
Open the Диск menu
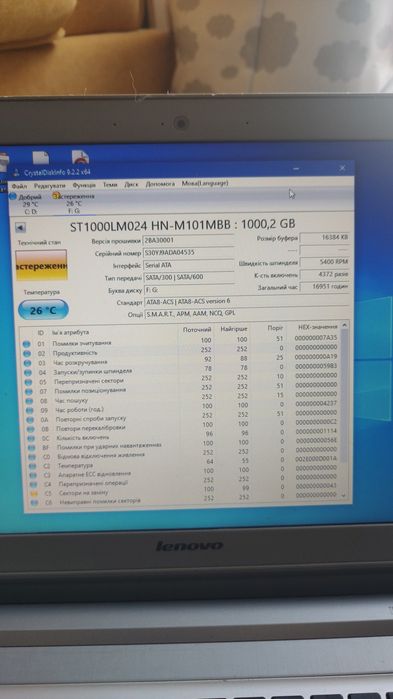tap(131, 184)
